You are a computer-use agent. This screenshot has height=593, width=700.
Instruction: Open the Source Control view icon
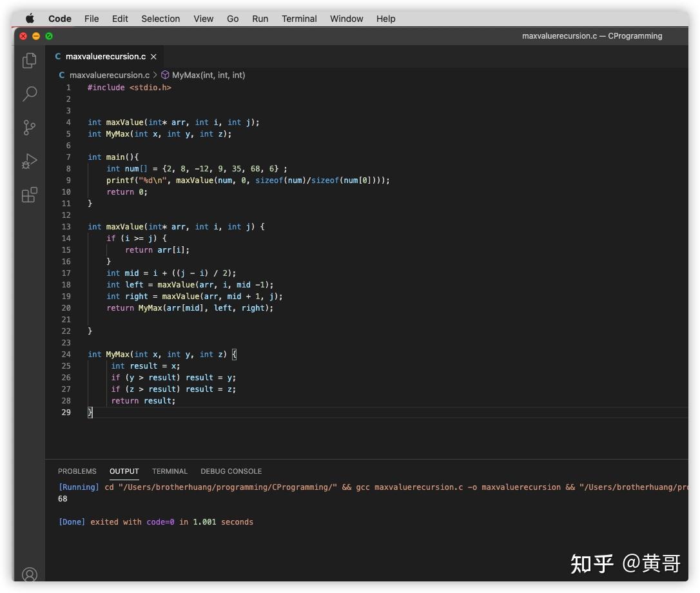30,128
